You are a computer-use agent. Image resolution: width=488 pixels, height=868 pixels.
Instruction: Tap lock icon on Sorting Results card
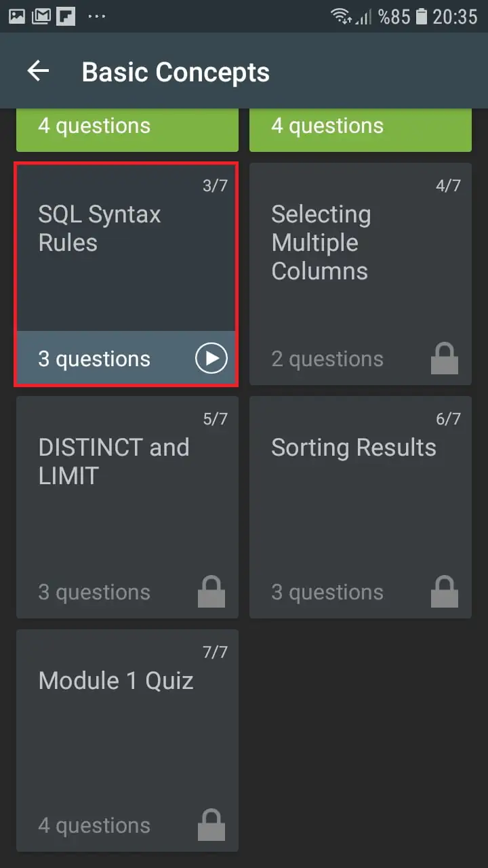(445, 591)
